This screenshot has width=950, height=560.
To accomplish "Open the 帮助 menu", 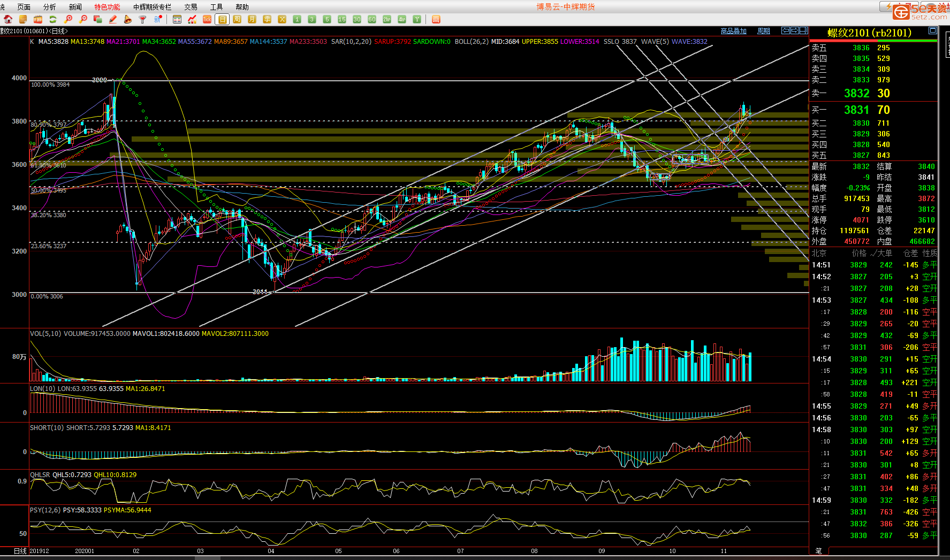I will pos(242,7).
